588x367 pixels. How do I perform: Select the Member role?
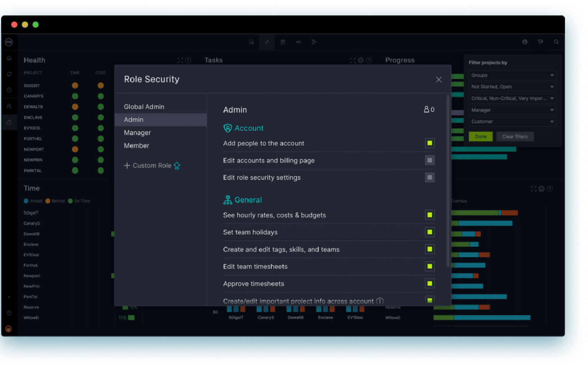tap(136, 146)
